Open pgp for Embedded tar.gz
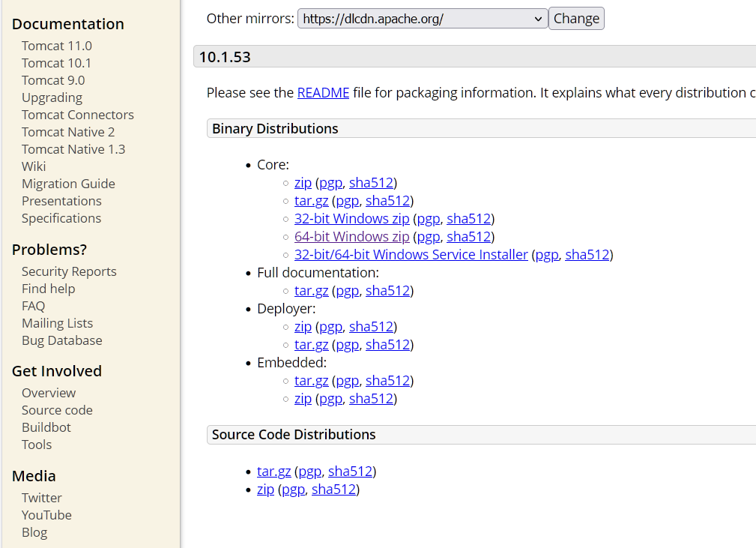 (348, 381)
